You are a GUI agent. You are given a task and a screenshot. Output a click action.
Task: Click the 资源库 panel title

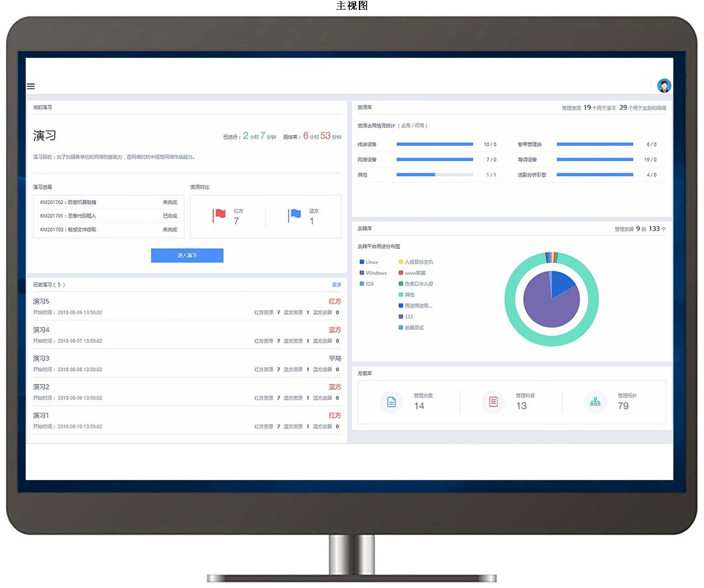click(x=365, y=108)
